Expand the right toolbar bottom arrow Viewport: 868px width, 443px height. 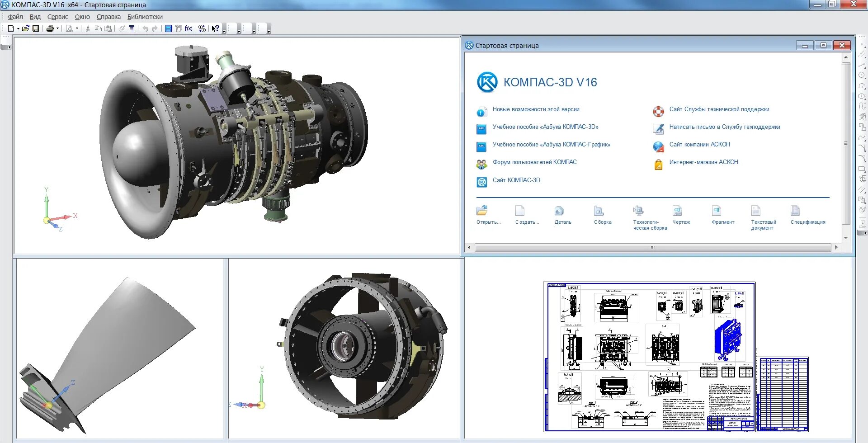pyautogui.click(x=862, y=233)
